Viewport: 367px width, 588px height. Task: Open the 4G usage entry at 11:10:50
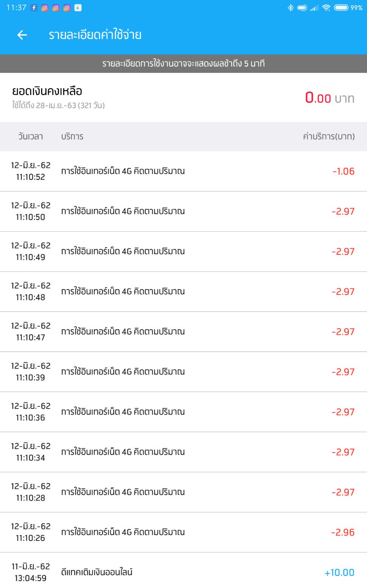(183, 211)
